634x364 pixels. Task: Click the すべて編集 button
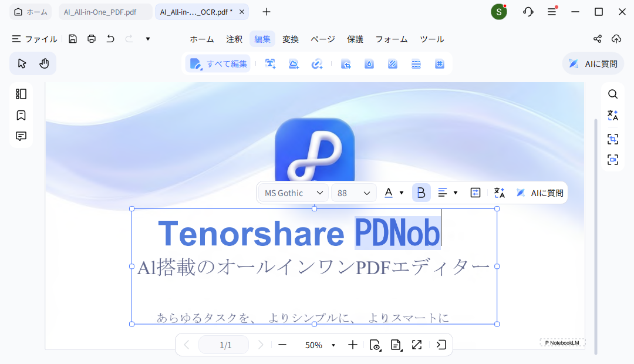click(x=218, y=64)
